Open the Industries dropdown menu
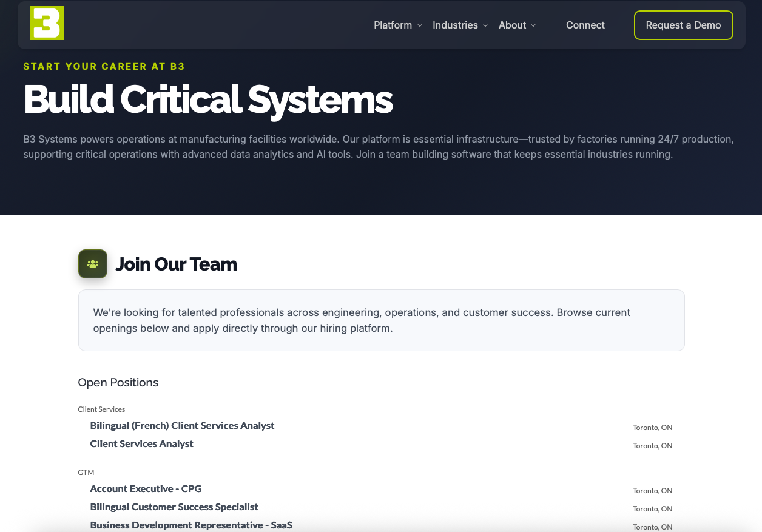Image resolution: width=762 pixels, height=532 pixels. pos(460,25)
